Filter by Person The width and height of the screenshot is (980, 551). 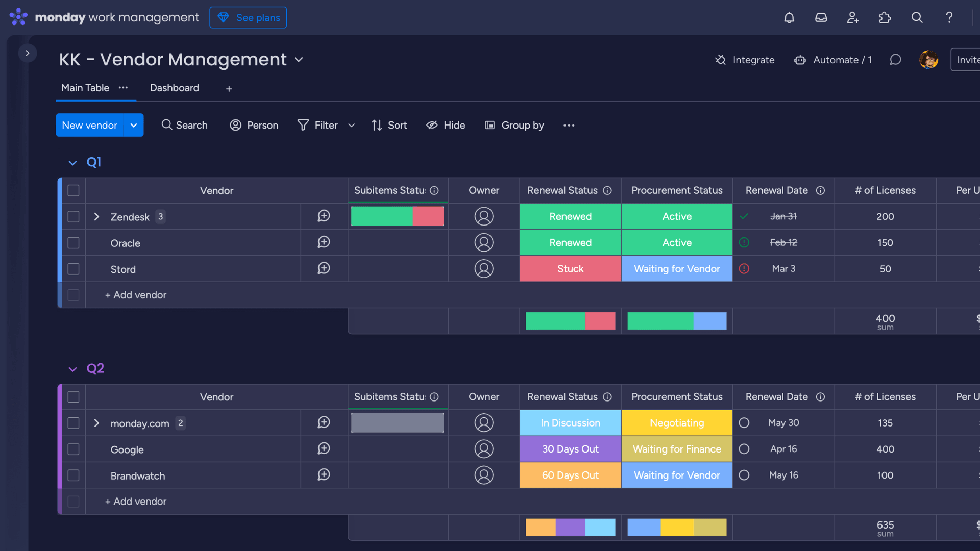[254, 125]
